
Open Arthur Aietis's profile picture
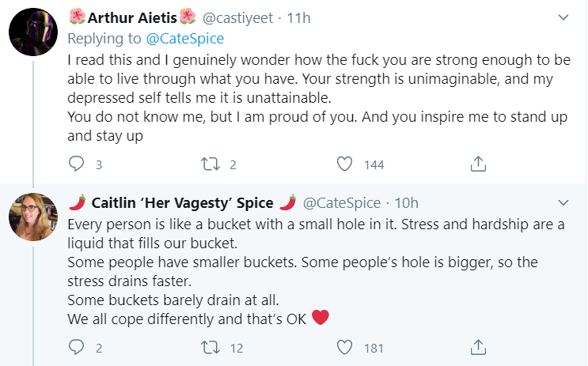tap(32, 32)
